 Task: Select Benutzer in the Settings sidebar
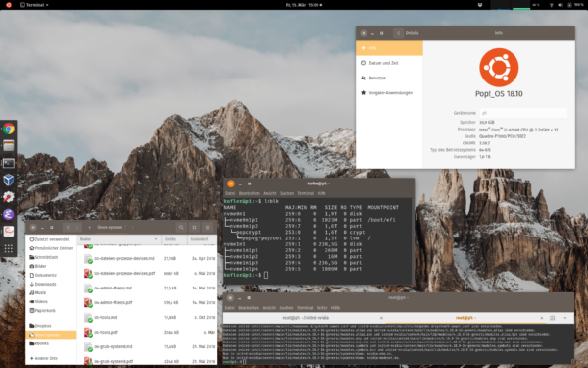389,79
